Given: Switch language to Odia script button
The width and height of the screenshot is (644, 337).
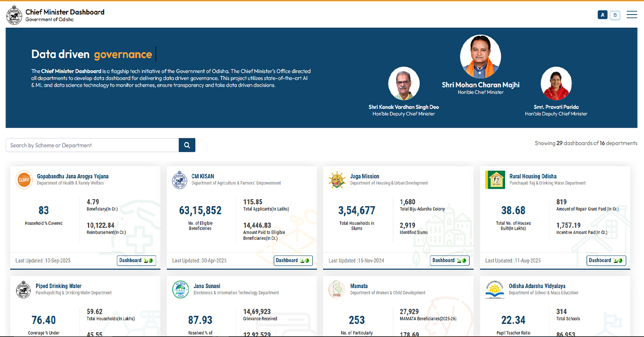Looking at the screenshot, I should pos(616,15).
